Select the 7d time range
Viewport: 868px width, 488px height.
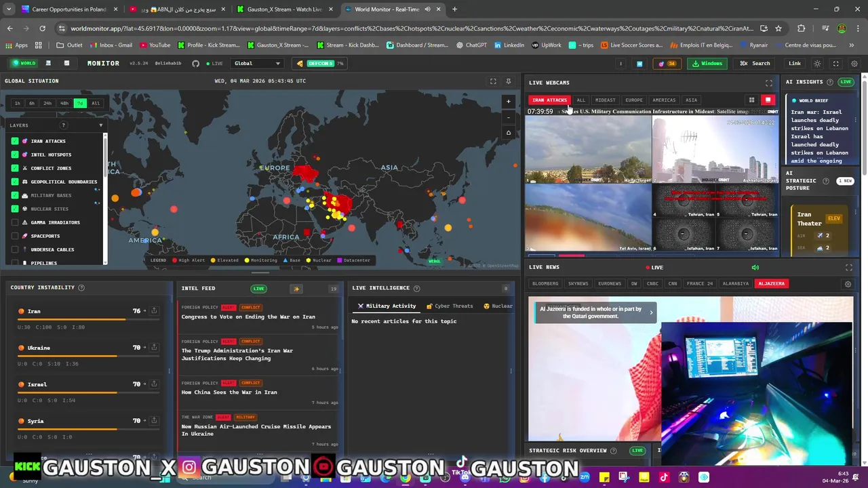pyautogui.click(x=80, y=104)
